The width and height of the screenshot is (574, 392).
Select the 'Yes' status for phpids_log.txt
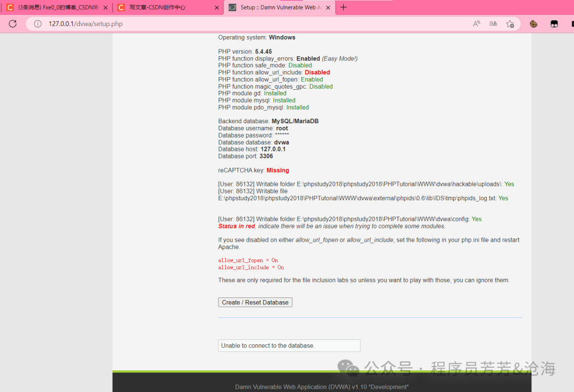click(503, 198)
